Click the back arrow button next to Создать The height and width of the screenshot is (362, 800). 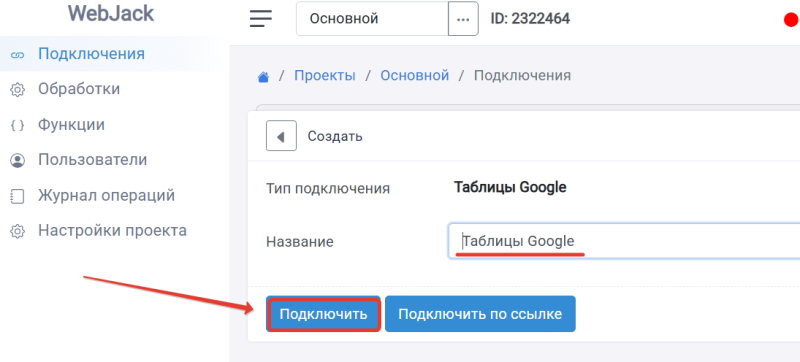[281, 136]
